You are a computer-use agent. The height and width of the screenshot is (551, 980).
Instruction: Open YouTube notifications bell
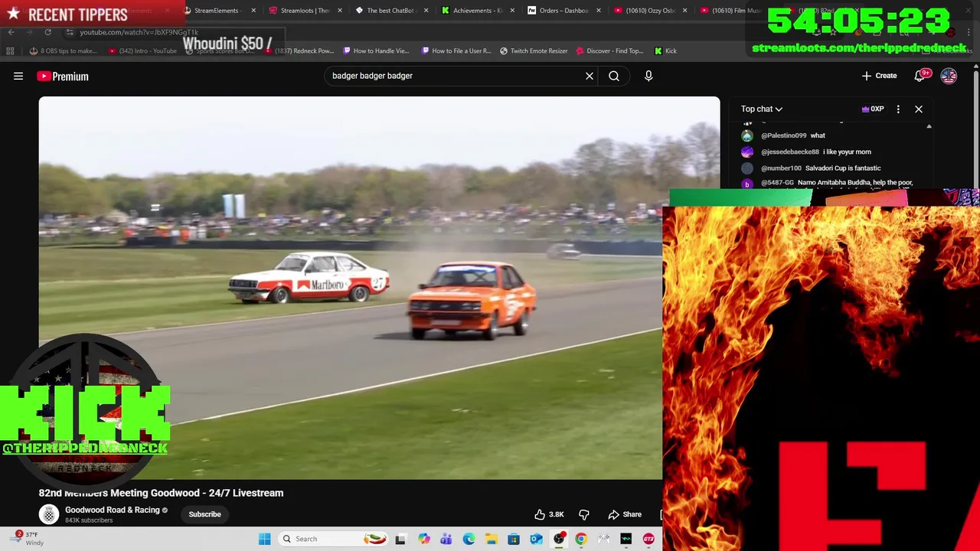coord(921,76)
